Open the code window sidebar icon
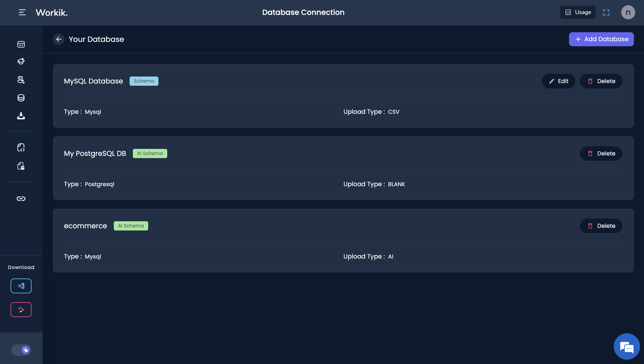Viewport: 644px width, 364px height. point(21,44)
